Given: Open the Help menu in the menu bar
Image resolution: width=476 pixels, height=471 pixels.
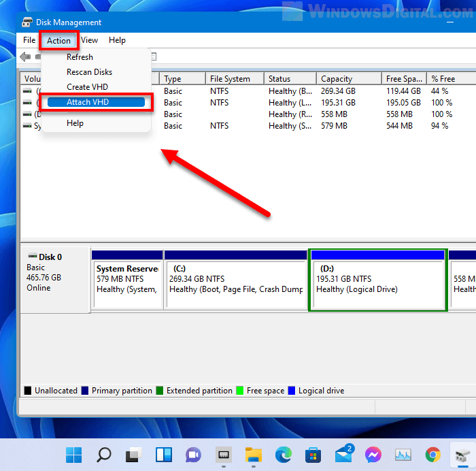Looking at the screenshot, I should click(117, 40).
